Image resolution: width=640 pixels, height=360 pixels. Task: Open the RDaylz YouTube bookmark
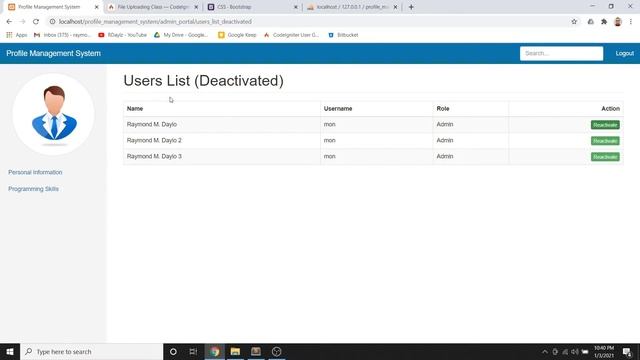[x=122, y=35]
